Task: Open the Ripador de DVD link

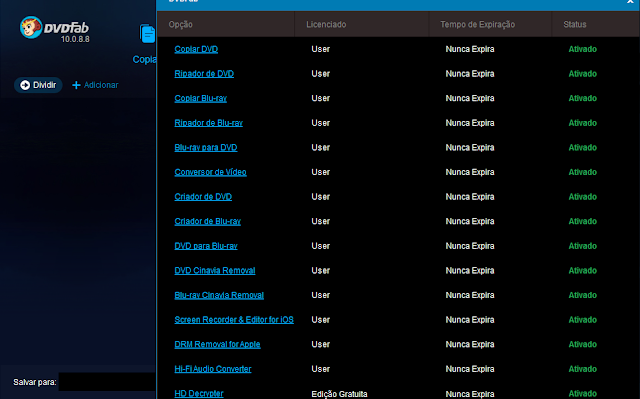Action: point(204,74)
